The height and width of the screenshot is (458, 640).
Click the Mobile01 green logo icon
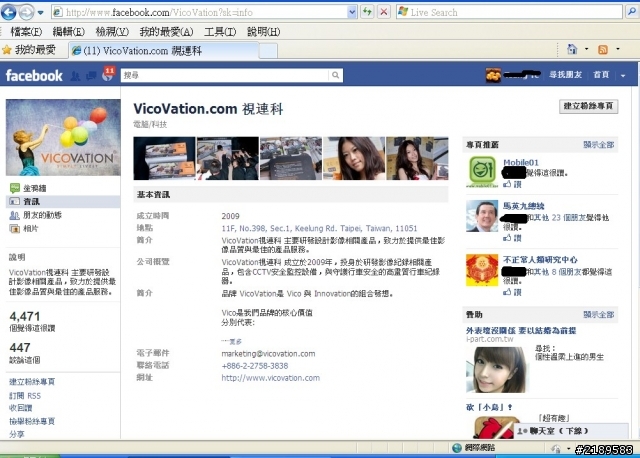click(x=482, y=171)
